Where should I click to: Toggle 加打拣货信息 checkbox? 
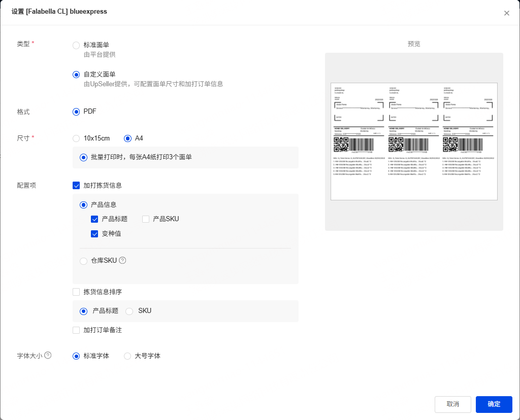pos(76,186)
